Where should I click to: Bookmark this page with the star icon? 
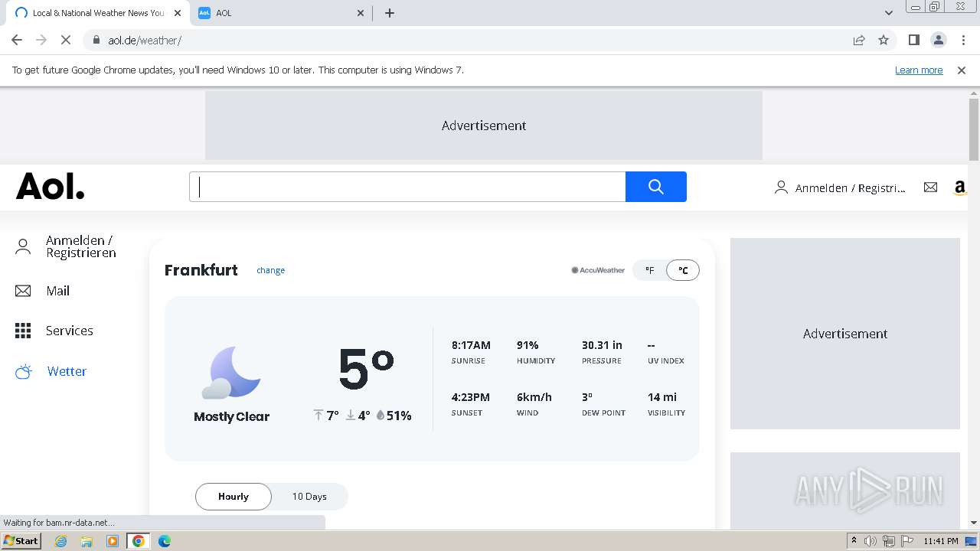pos(884,40)
